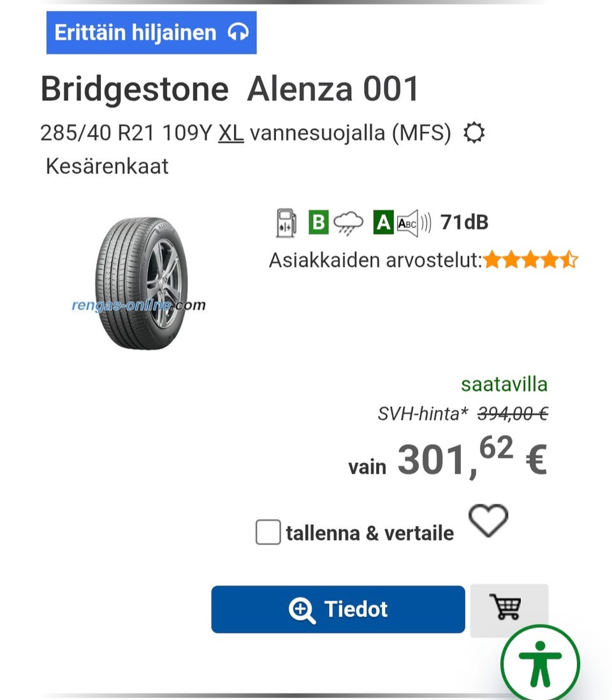612x700 pixels.
Task: Click the Erittäin hiljainen badge
Action: pyautogui.click(x=151, y=33)
